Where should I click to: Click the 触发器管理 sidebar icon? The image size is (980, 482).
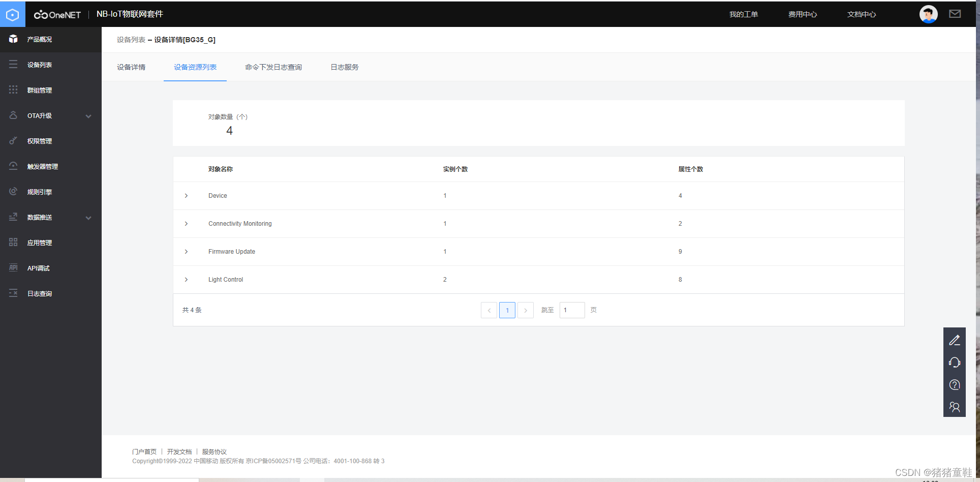[13, 166]
